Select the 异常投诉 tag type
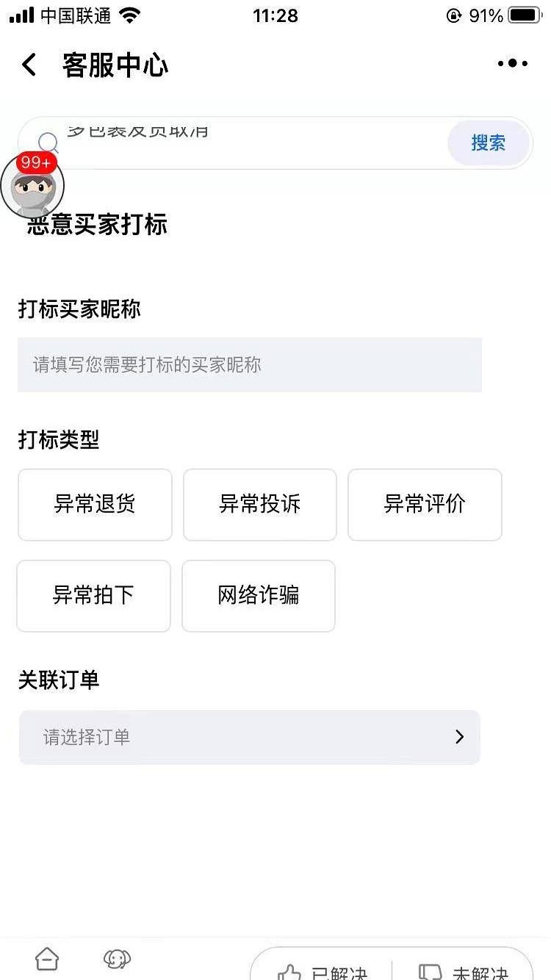This screenshot has width=551, height=980. 260,505
